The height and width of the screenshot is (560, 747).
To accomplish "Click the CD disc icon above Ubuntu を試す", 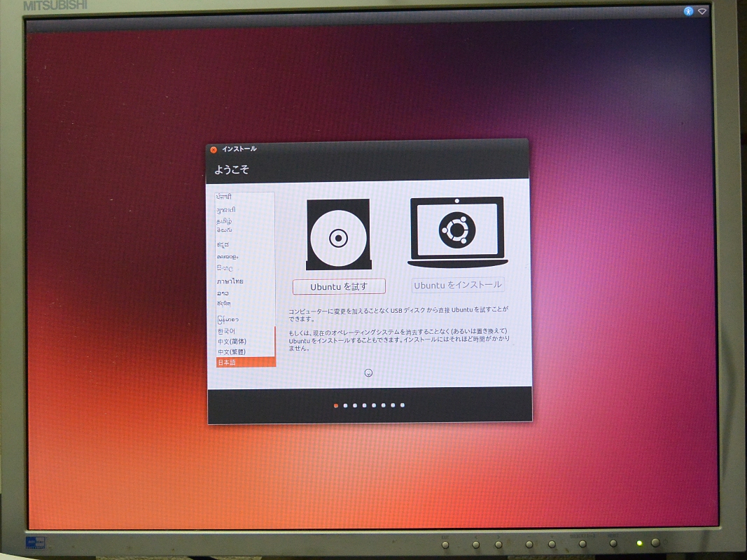I will 338,238.
